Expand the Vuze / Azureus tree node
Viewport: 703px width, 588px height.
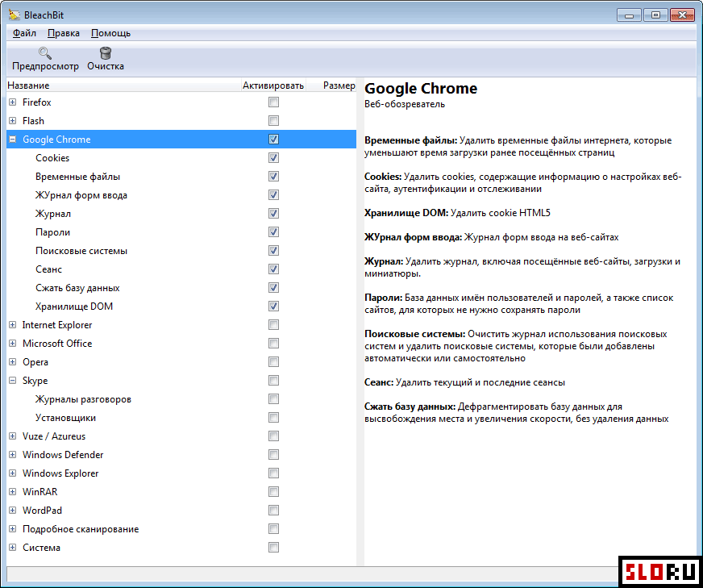tap(13, 436)
